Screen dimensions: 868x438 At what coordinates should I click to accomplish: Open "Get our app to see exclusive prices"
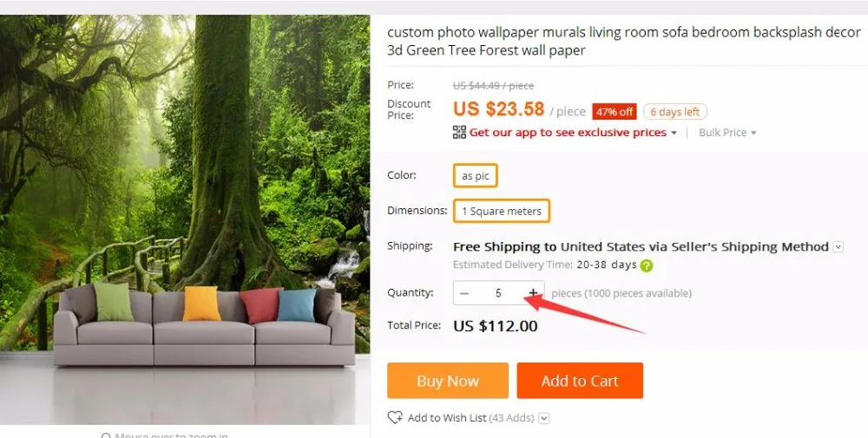568,133
